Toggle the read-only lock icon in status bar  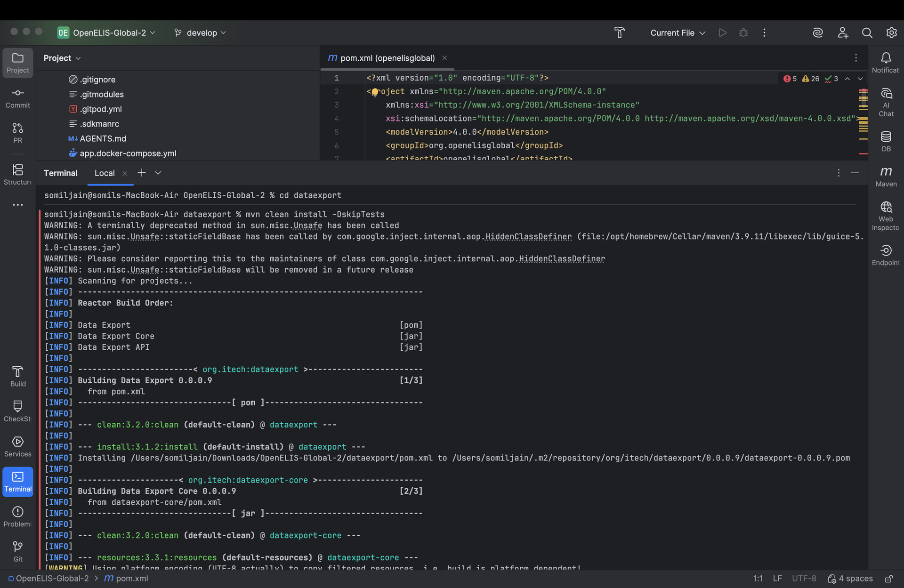pos(888,579)
